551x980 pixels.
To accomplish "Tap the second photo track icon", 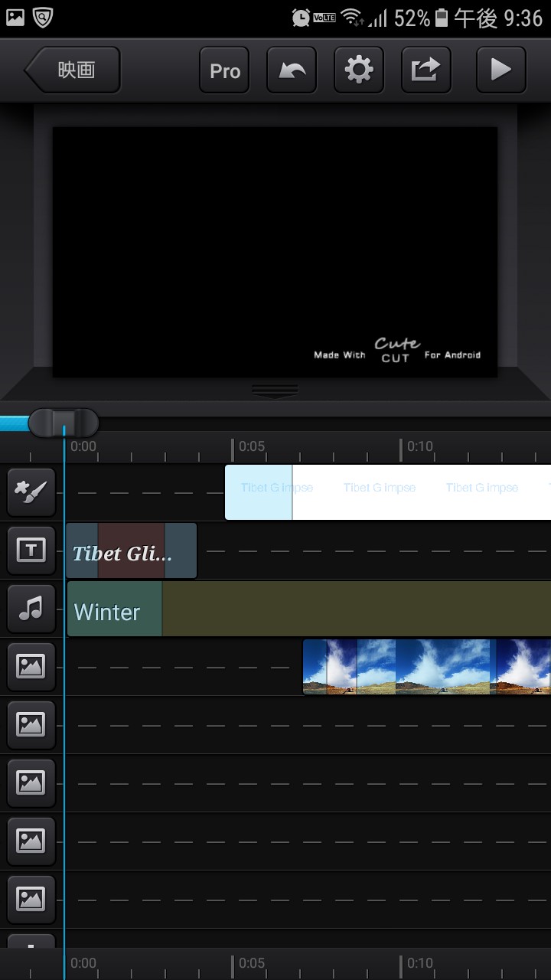I will (31, 724).
